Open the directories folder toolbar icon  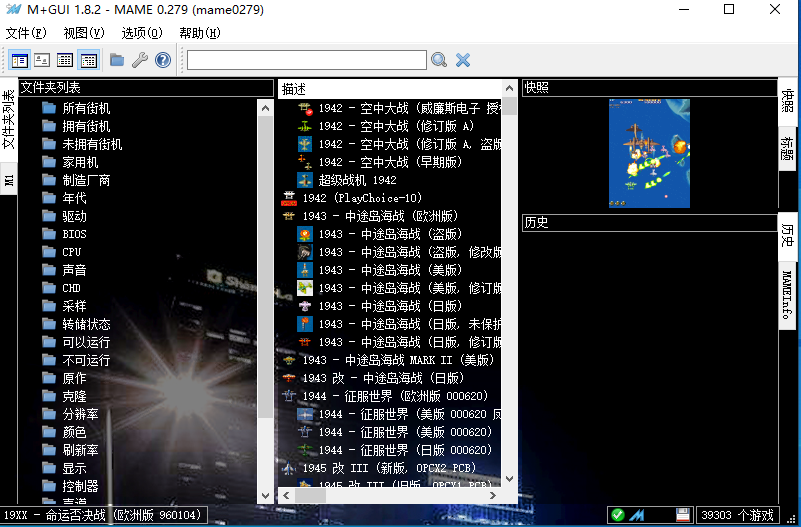pos(117,60)
